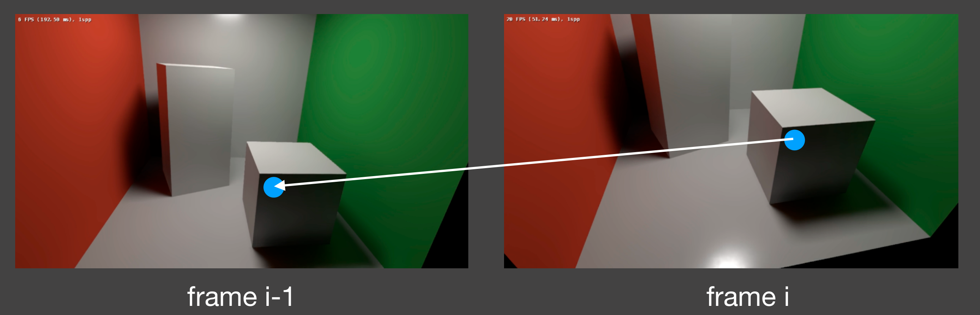Image resolution: width=980 pixels, height=315 pixels.
Task: Pick the tall box in left frame
Action: [x=195, y=129]
